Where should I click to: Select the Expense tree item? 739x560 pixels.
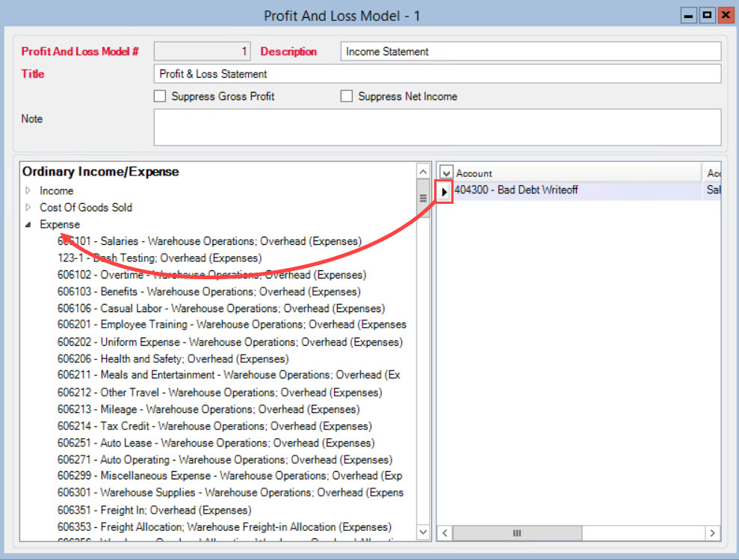click(x=60, y=225)
